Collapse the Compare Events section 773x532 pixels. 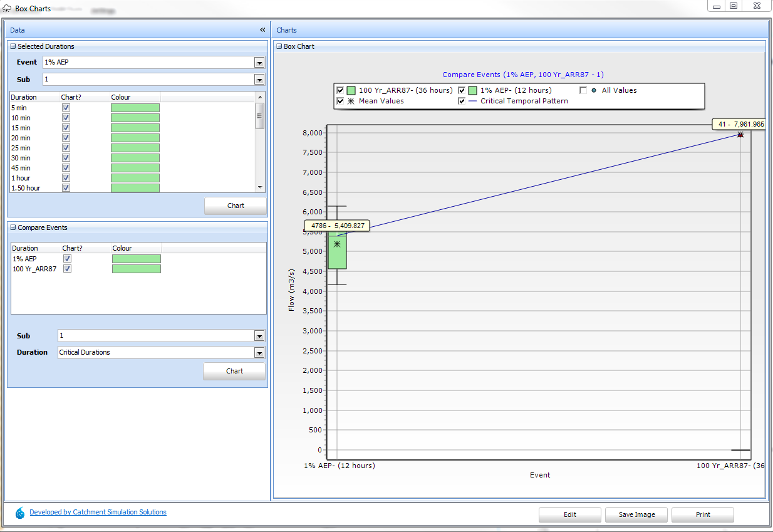(13, 227)
